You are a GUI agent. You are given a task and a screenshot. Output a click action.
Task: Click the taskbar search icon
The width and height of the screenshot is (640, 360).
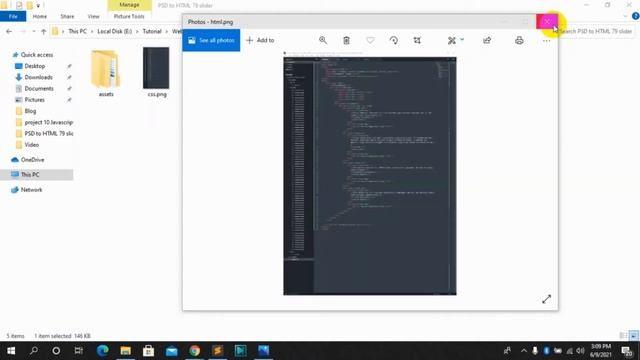tap(34, 351)
